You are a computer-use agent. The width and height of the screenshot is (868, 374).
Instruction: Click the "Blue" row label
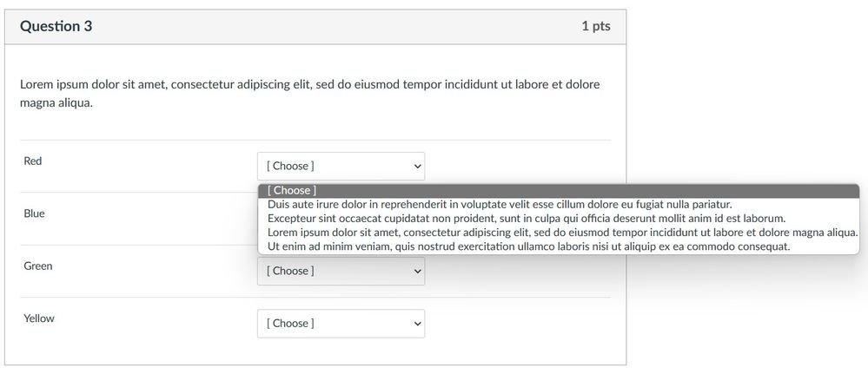pyautogui.click(x=34, y=213)
